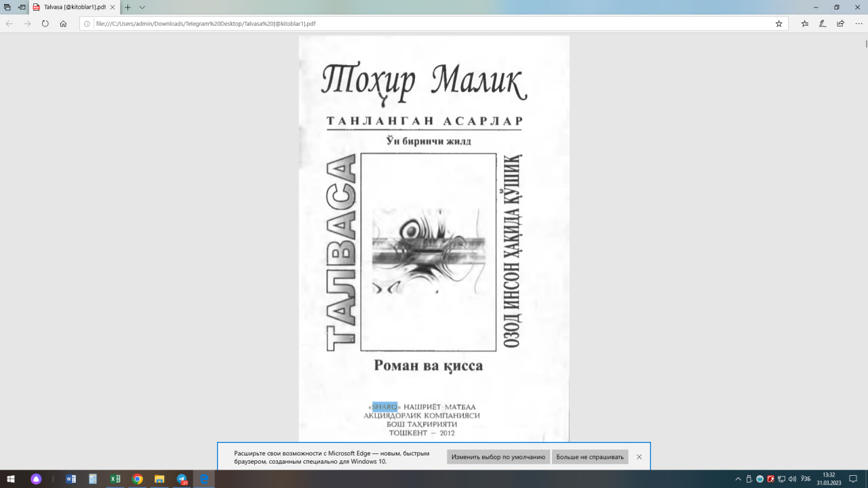Click the Add notes pen icon
The image size is (868, 488).
click(823, 23)
